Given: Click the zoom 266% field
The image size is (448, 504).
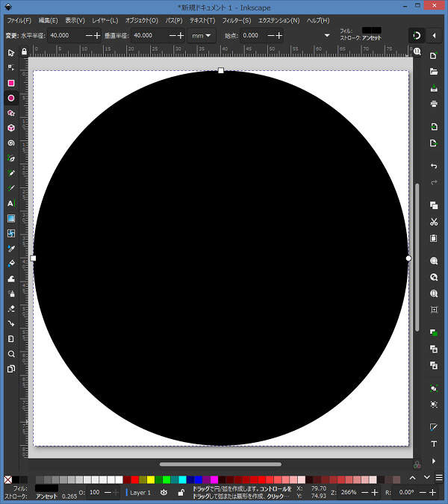Looking at the screenshot, I should (x=349, y=492).
